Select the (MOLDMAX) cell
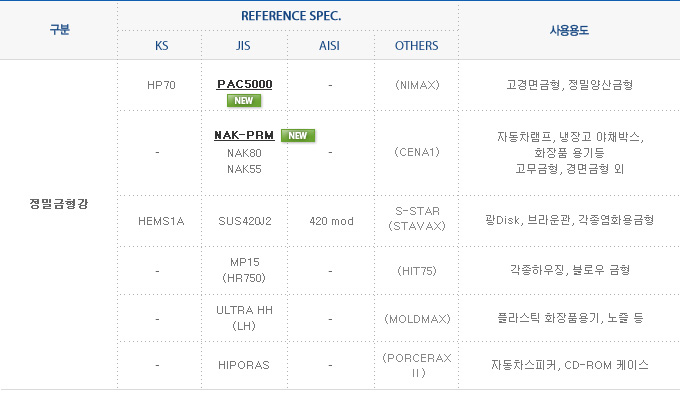Viewport: 680px width, 400px height. [x=417, y=319]
